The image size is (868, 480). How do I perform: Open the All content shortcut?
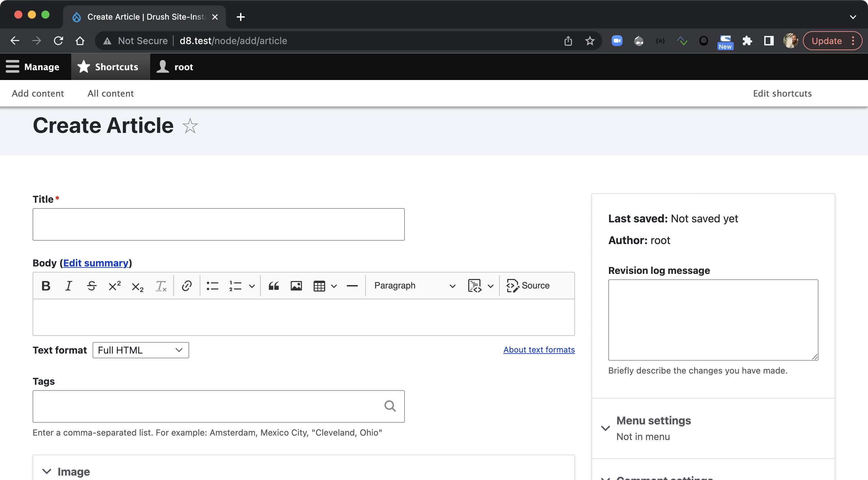111,93
